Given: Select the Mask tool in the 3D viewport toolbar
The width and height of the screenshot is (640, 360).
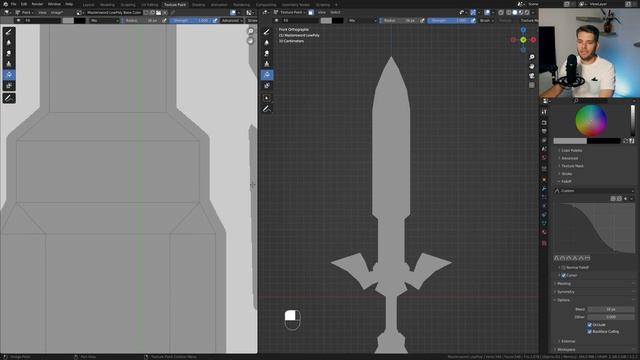Looking at the screenshot, I should pyautogui.click(x=267, y=85).
